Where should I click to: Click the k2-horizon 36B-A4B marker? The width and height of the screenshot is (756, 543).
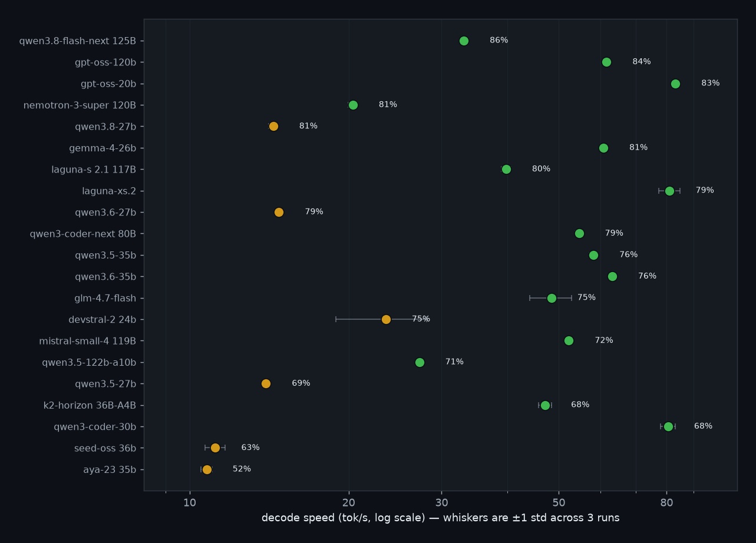tap(545, 405)
